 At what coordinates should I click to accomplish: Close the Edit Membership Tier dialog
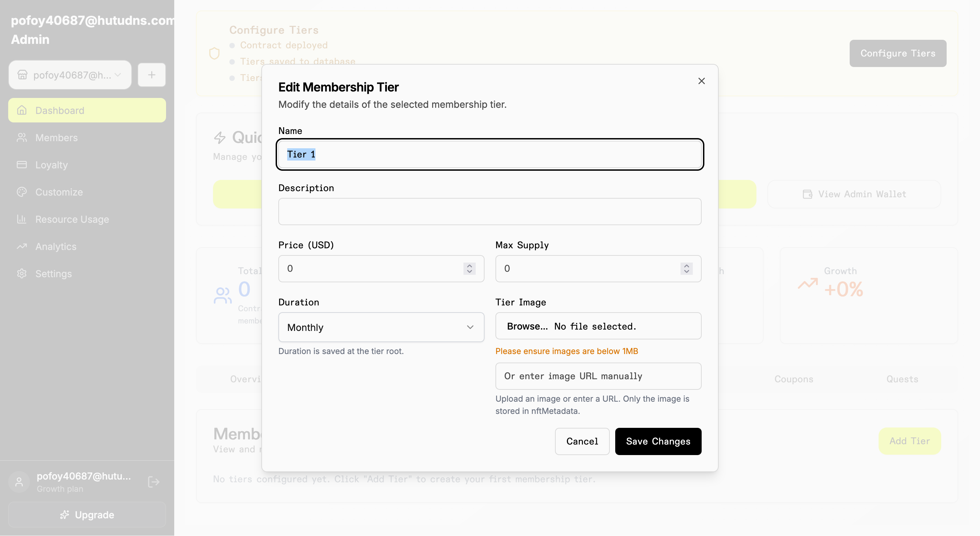(701, 81)
